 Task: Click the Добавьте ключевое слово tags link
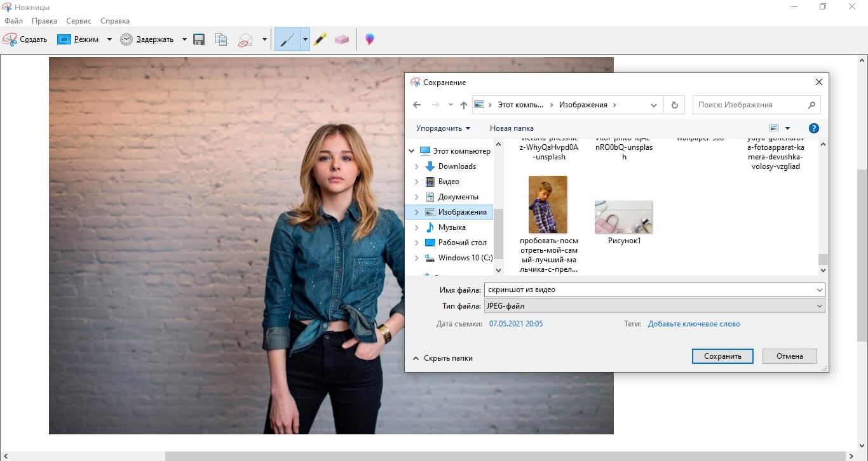[x=694, y=324]
